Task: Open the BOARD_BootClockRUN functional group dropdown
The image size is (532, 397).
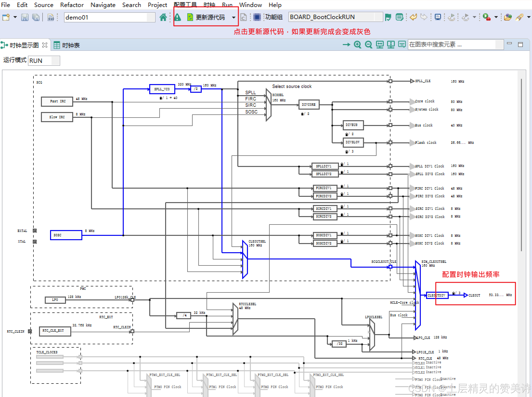Action: (378, 17)
